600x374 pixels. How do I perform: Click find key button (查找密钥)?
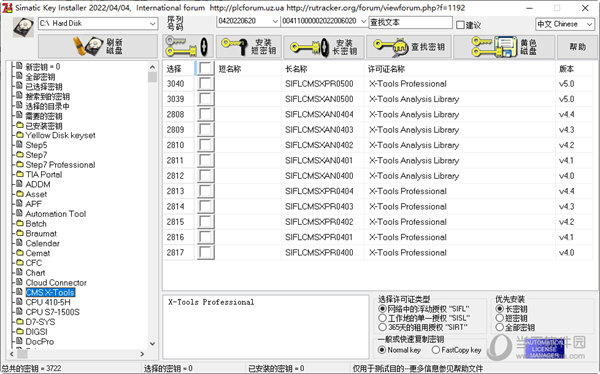(409, 46)
